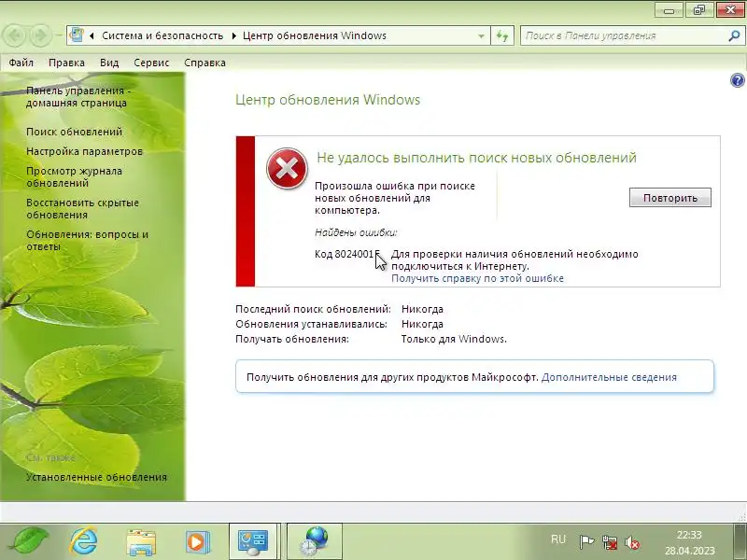Viewport: 747px width, 560px height.
Task: Open the Справка menu
Action: [x=204, y=63]
